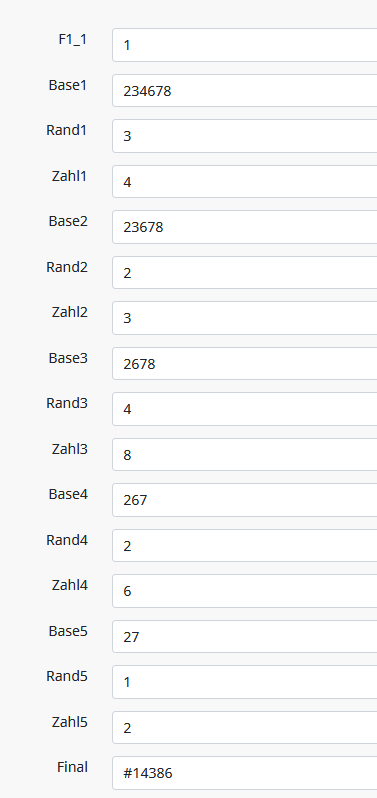Click the Base1 label
The height and width of the screenshot is (798, 377).
click(x=68, y=85)
